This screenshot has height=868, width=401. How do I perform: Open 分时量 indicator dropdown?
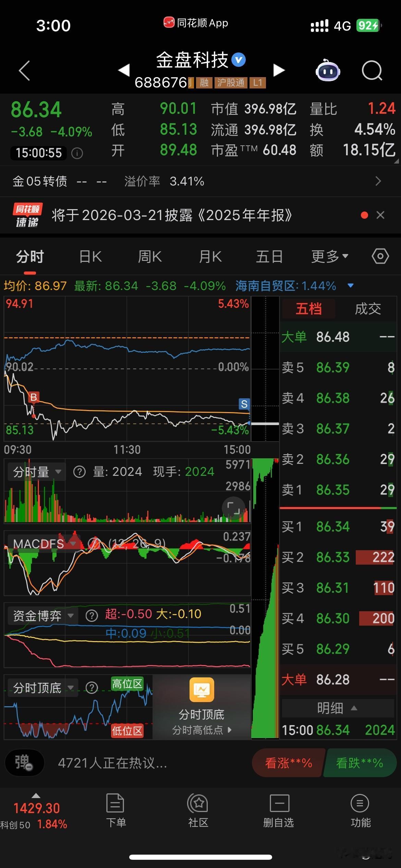36,472
